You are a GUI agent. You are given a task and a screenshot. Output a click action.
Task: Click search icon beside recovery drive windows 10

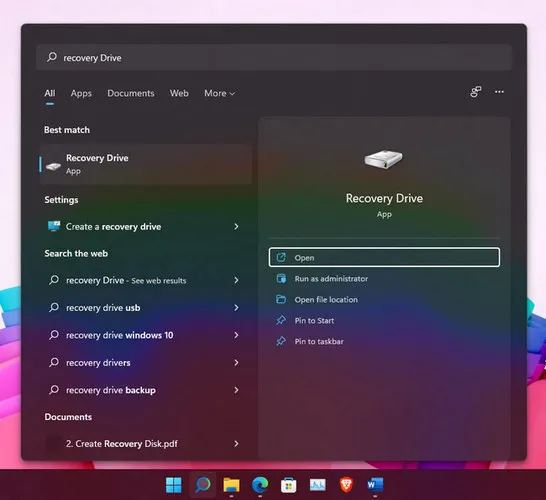tap(54, 335)
